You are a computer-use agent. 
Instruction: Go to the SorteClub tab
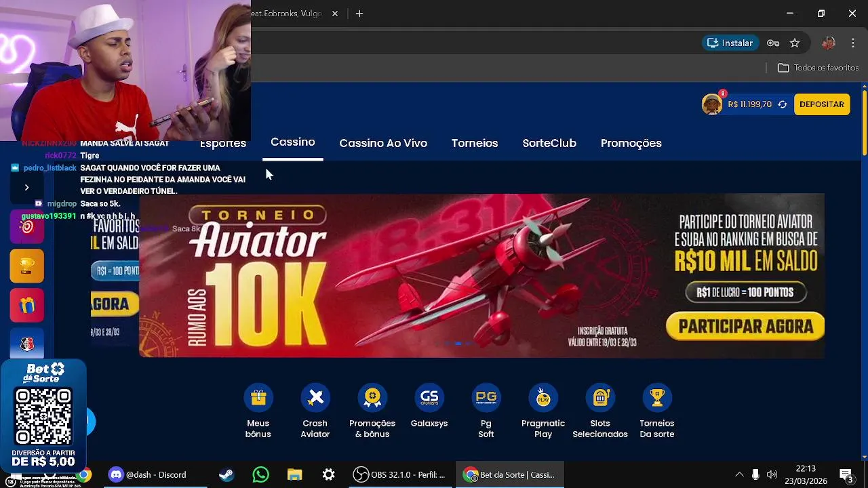tap(549, 143)
